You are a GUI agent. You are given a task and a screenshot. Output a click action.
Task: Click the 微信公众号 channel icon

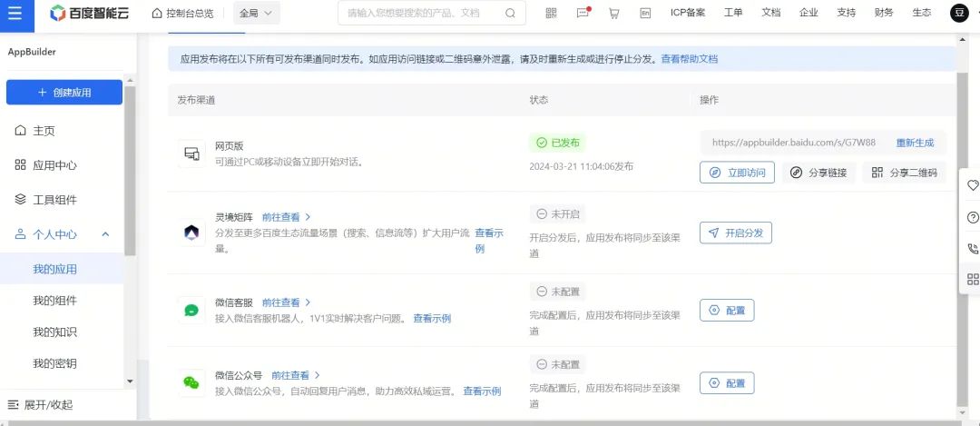point(191,382)
